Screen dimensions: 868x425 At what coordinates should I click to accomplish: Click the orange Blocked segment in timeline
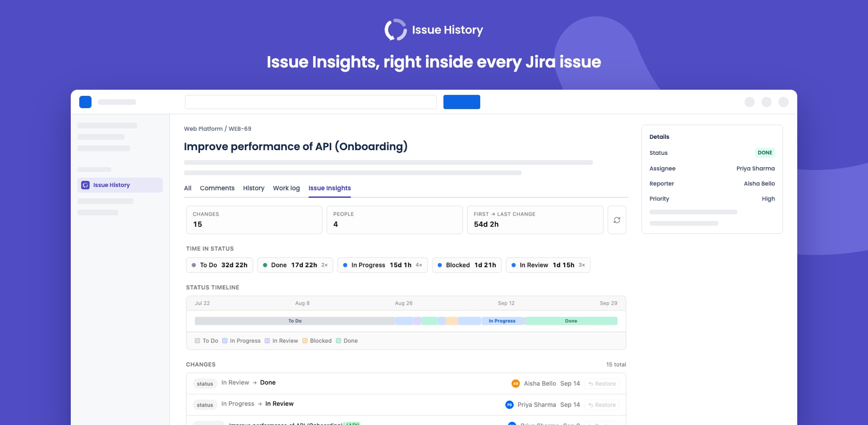[x=452, y=321]
